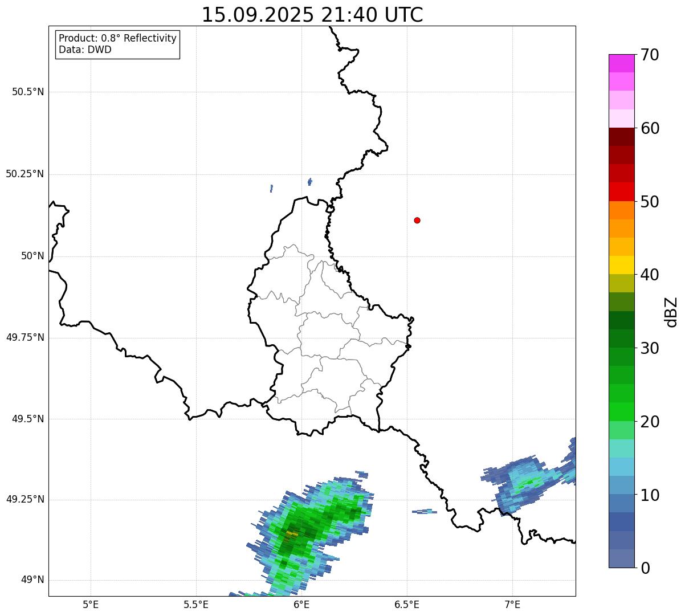Click the 49°N latitude label
This screenshot has height=616, width=685.
point(32,580)
